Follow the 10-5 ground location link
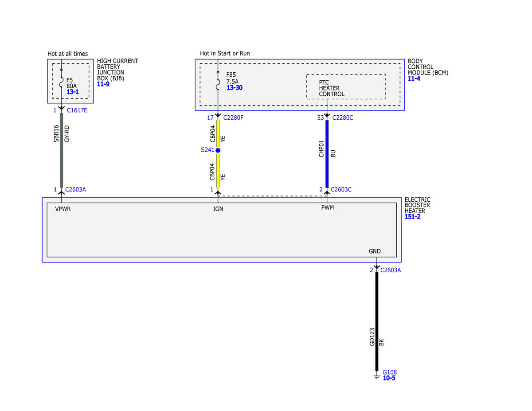Screen dimensions: 532x411 389,378
